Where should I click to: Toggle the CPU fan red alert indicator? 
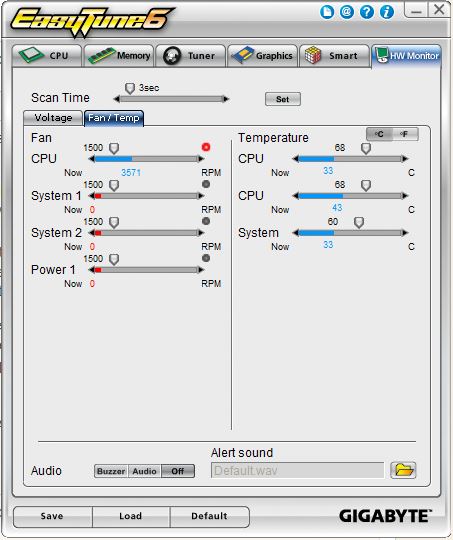[x=206, y=147]
